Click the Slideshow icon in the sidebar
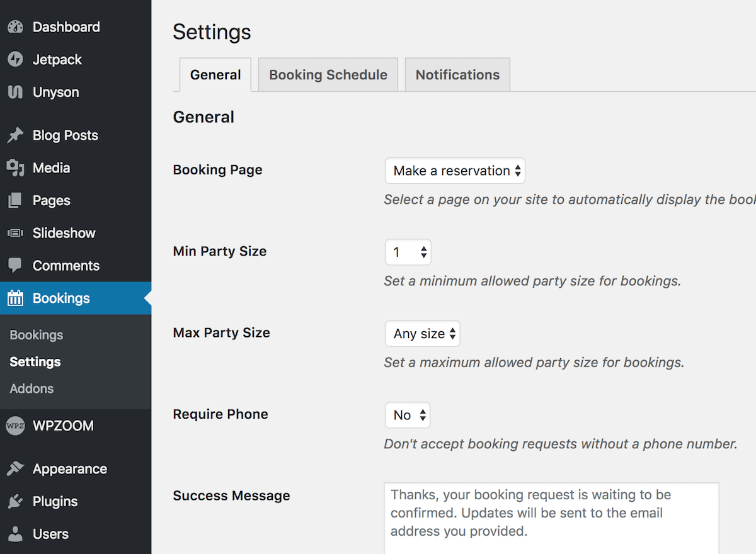 click(x=15, y=233)
